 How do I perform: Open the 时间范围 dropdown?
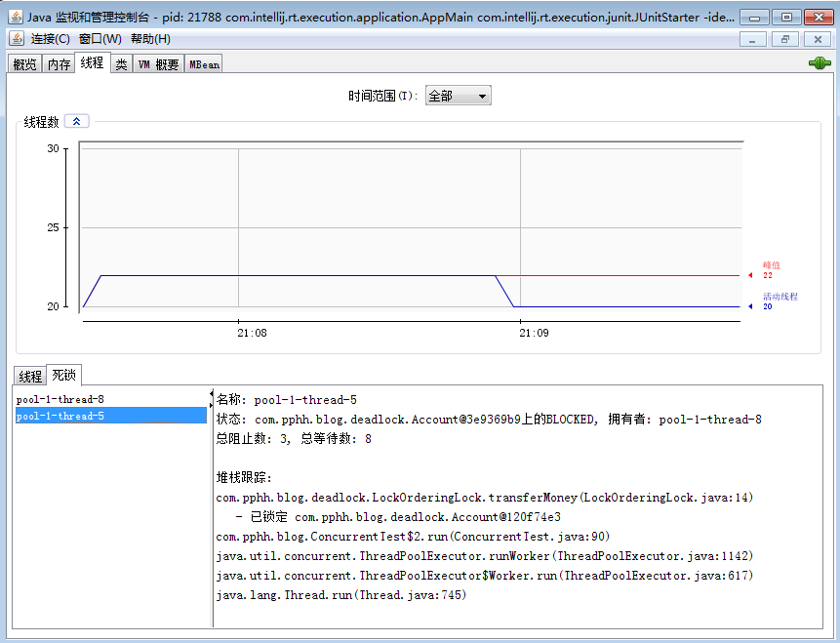coord(458,96)
